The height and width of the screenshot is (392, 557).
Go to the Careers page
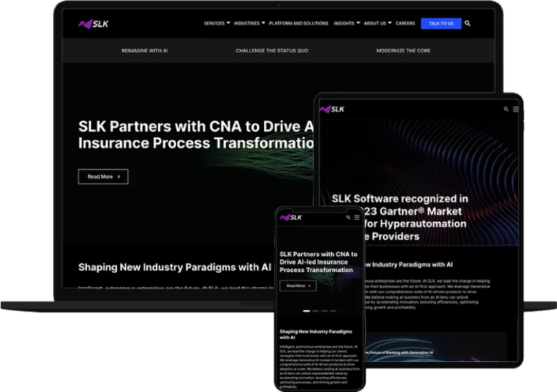coord(406,24)
